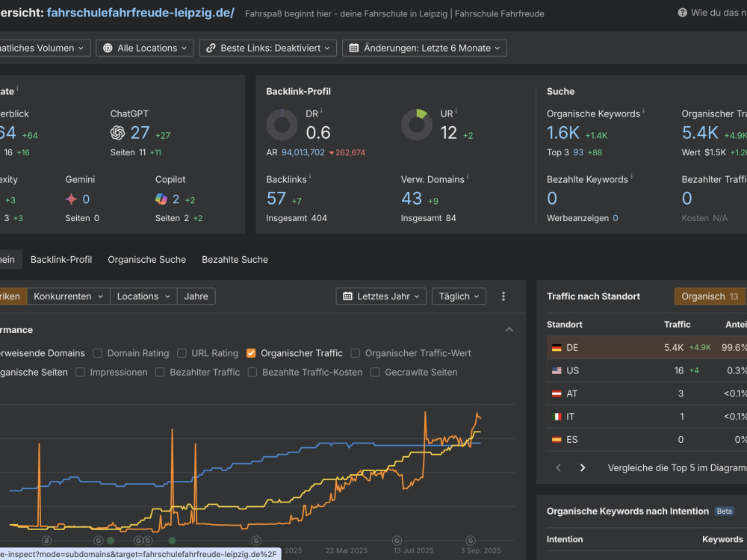The height and width of the screenshot is (560, 747).
Task: Select the US row in traffic table
Action: [x=647, y=370]
